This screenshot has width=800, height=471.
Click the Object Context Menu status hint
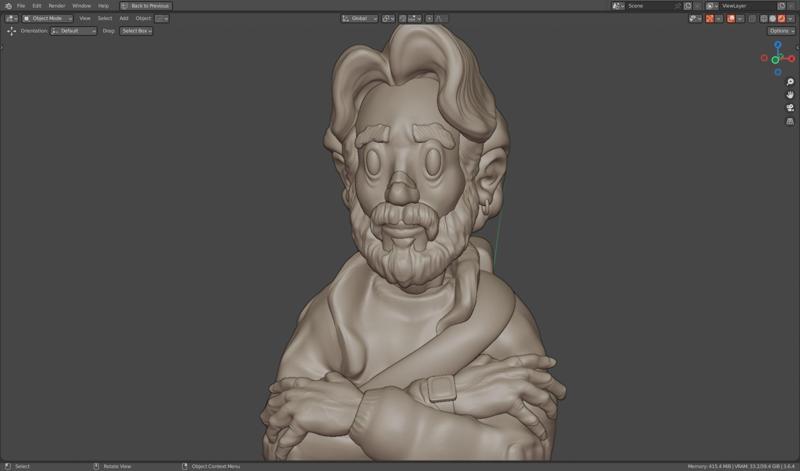point(211,466)
